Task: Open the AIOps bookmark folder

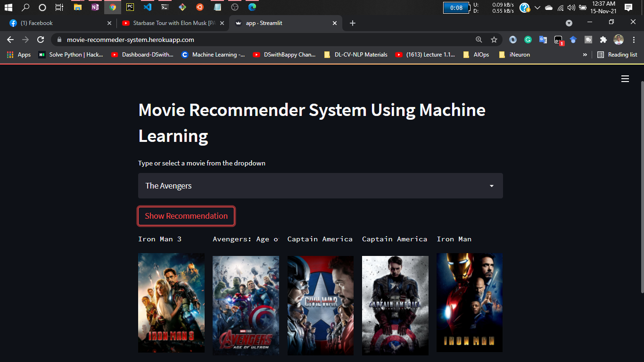Action: 476,55
